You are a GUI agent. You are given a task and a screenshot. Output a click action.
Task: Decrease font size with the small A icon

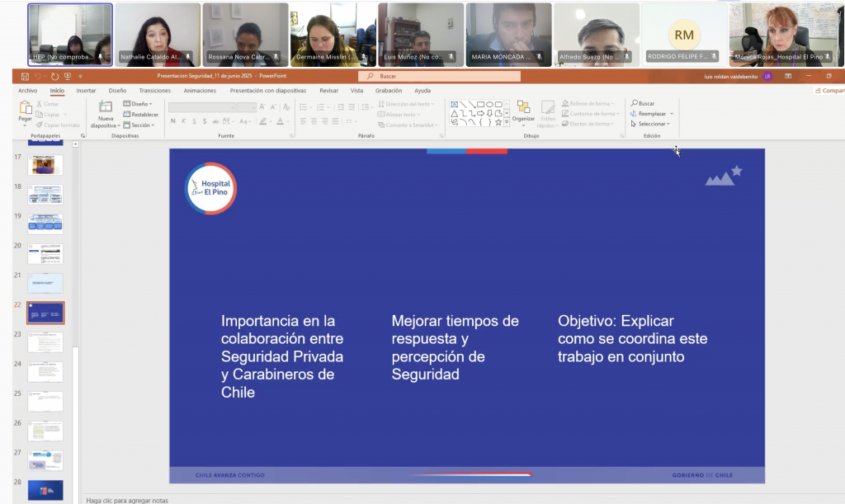click(273, 107)
